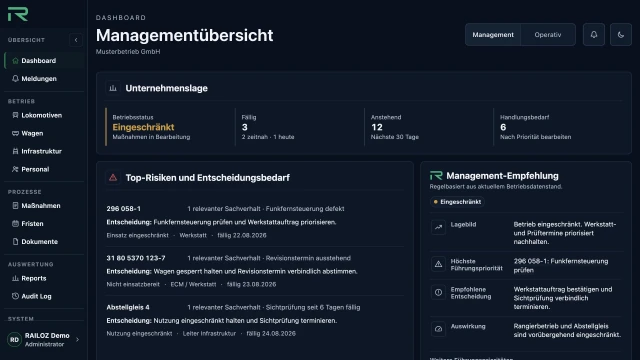Image resolution: width=640 pixels, height=360 pixels.
Task: Click the Maßnahmen icon
Action: (15, 206)
